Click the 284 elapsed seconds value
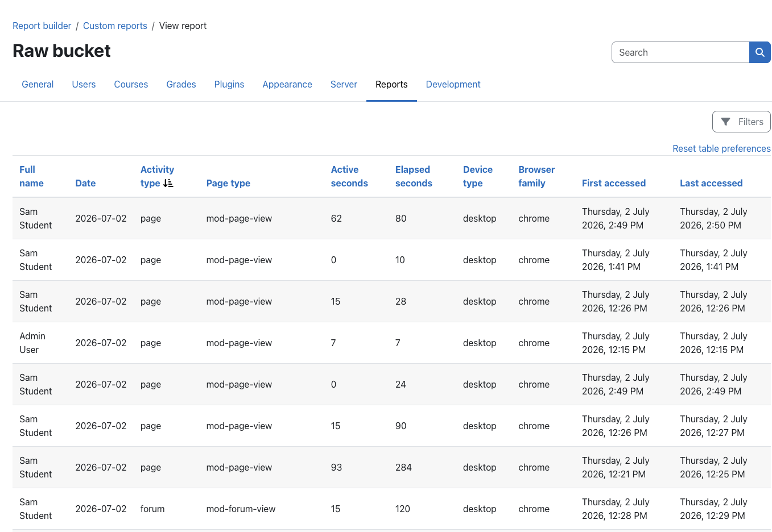 pyautogui.click(x=403, y=467)
